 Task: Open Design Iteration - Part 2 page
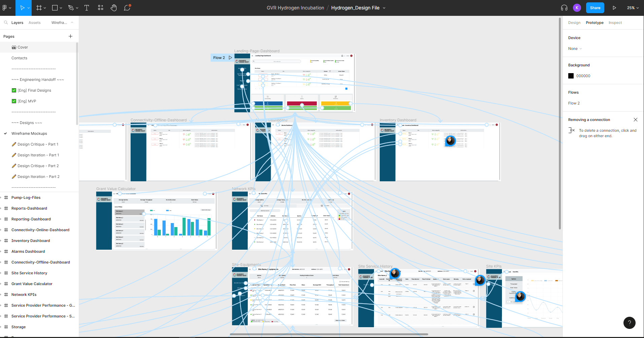point(38,177)
